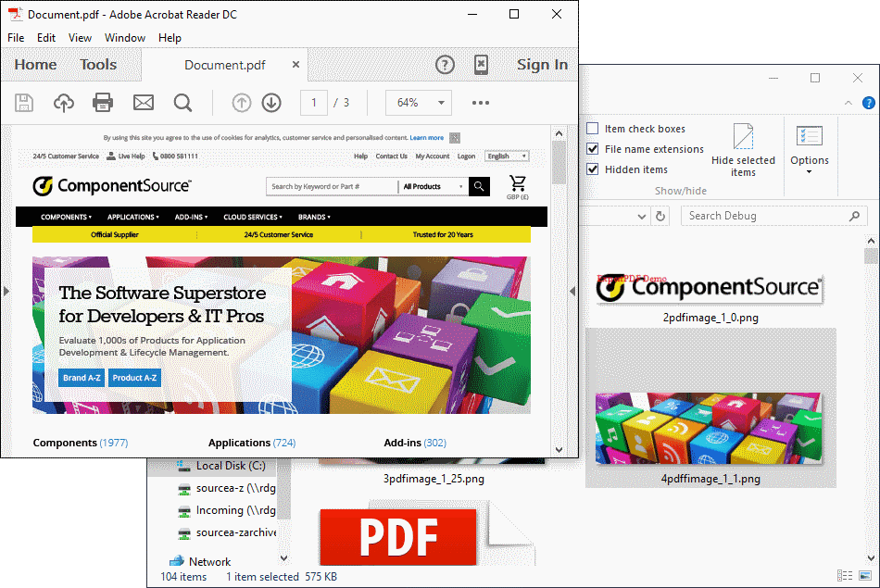Expand the APPLICATIONS menu on the page

[x=133, y=217]
